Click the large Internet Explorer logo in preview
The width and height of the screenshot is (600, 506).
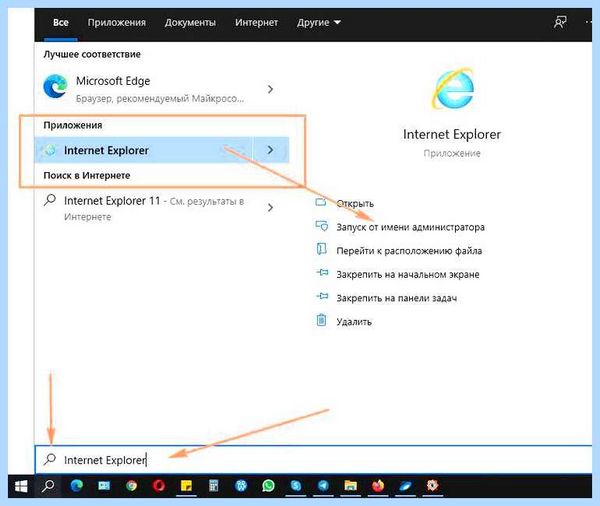[453, 88]
